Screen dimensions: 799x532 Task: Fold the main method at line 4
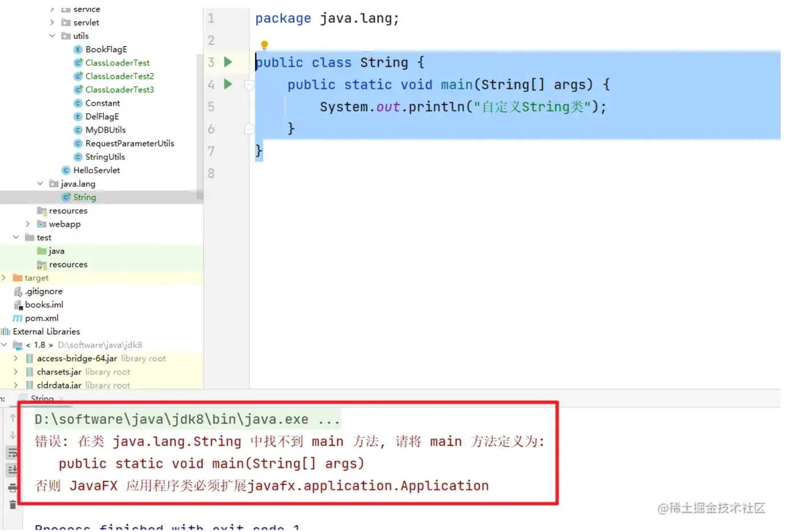[249, 85]
